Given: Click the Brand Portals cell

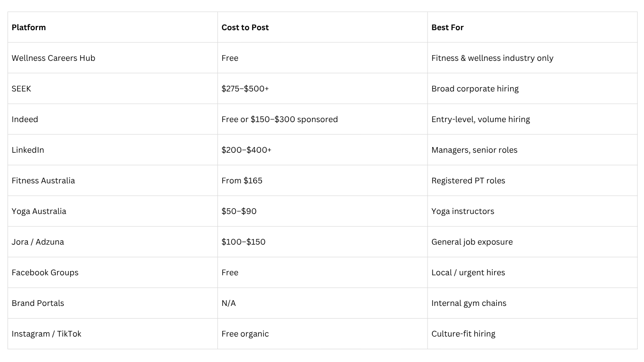Looking at the screenshot, I should pos(38,303).
